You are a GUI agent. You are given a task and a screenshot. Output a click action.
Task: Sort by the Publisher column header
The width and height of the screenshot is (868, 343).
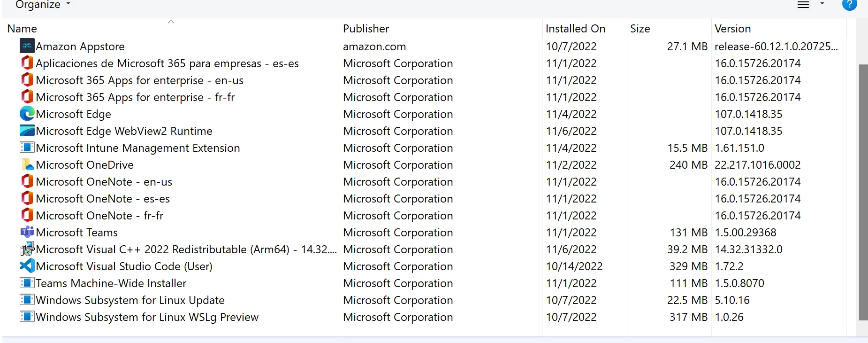tap(366, 29)
